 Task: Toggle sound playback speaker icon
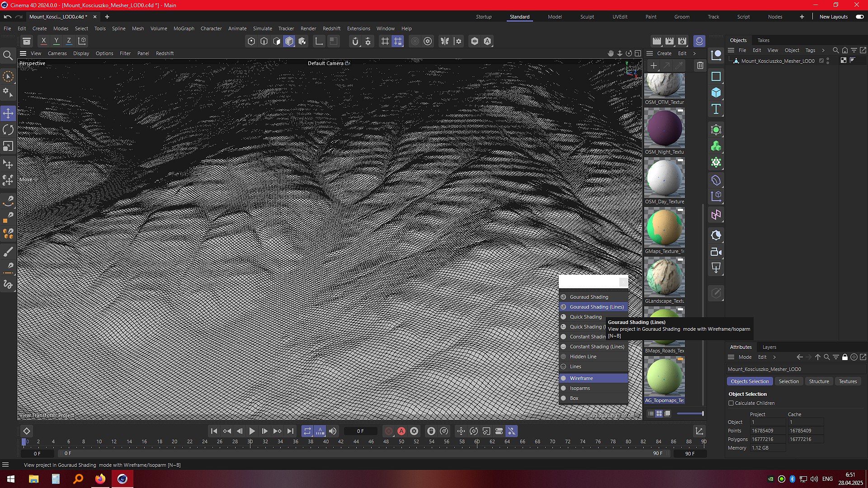(x=333, y=431)
